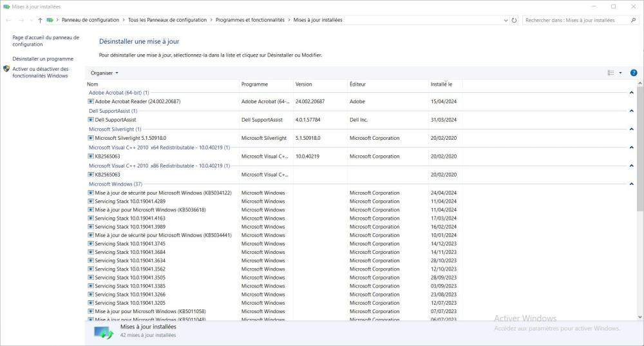Click the refresh button beside address bar

514,20
